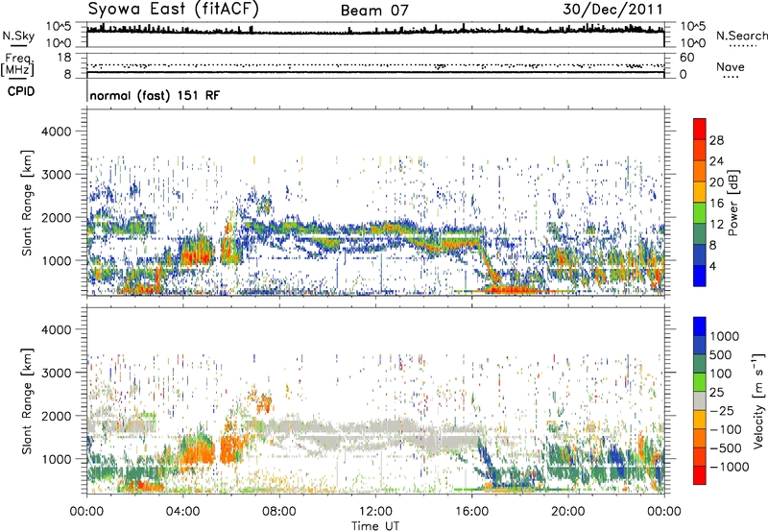Screen dimensions: 768x532
Task: Click the '4000' tick of the power panel
Action: tap(56, 132)
